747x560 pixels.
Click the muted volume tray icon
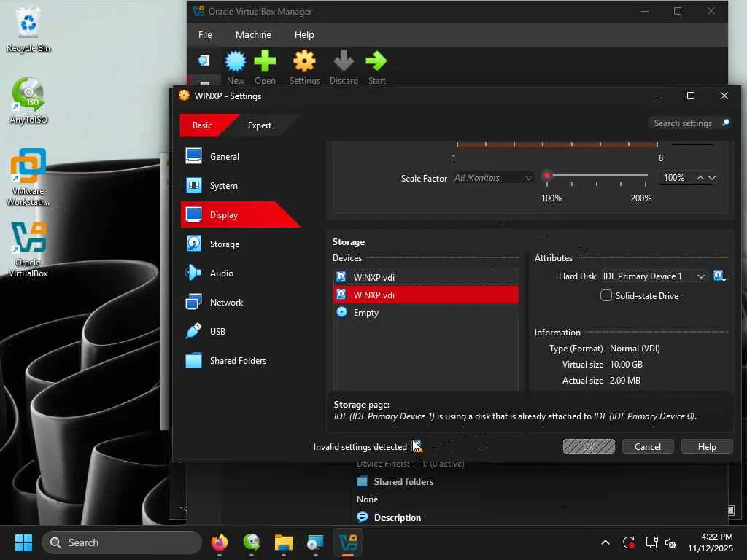point(670,542)
